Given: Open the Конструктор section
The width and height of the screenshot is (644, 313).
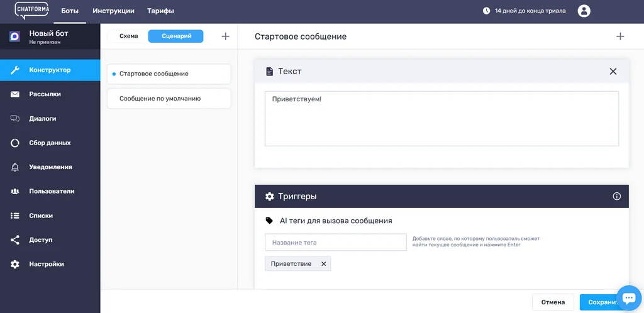Looking at the screenshot, I should [50, 70].
